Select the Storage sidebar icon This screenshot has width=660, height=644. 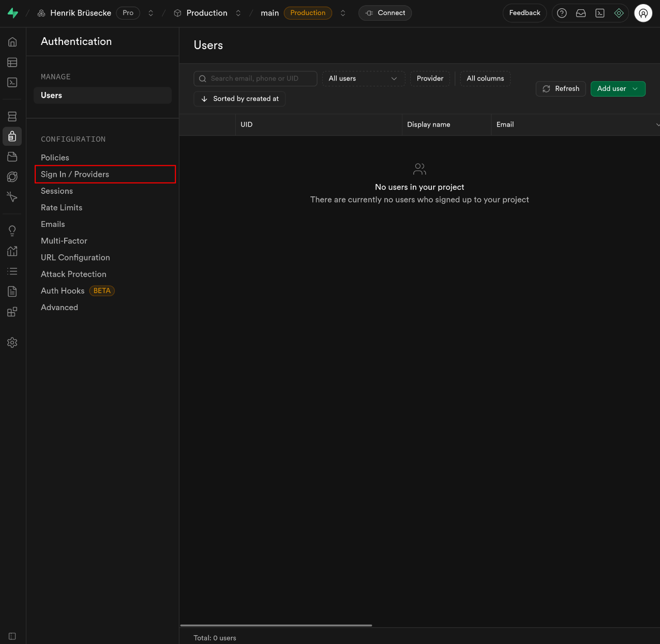12,157
